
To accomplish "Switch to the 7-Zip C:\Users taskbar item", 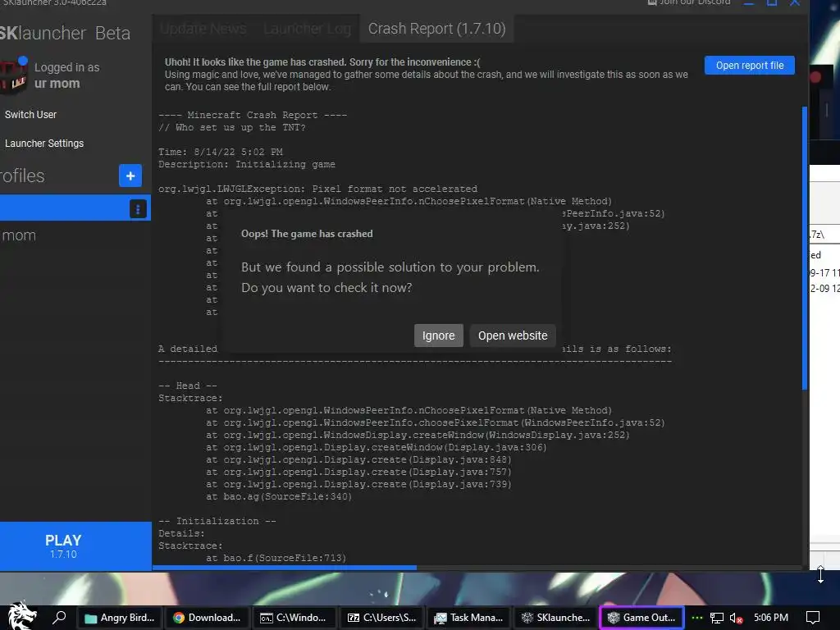I will 381,618.
